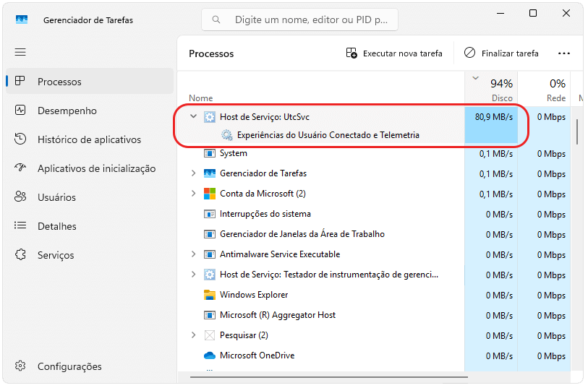This screenshot has height=388, width=588.
Task: Click the Microsoft (R) Aggregator Host icon
Action: [x=210, y=315]
